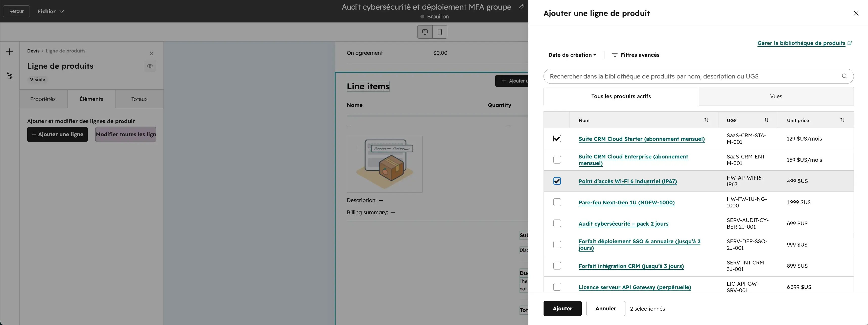Uncheck Point d'accès Wi-Fi 6 industriel
Screen dimensions: 868x325
[557, 181]
